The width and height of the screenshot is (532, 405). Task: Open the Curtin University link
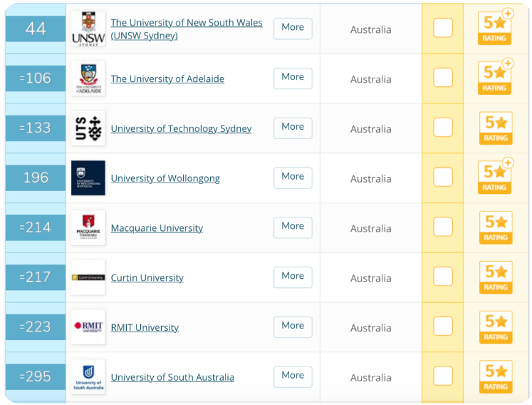click(147, 277)
